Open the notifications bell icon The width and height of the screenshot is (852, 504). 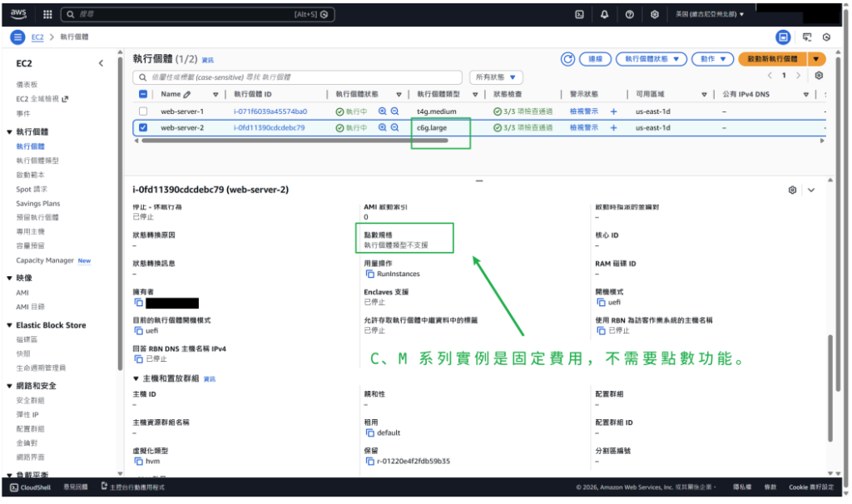click(x=605, y=12)
